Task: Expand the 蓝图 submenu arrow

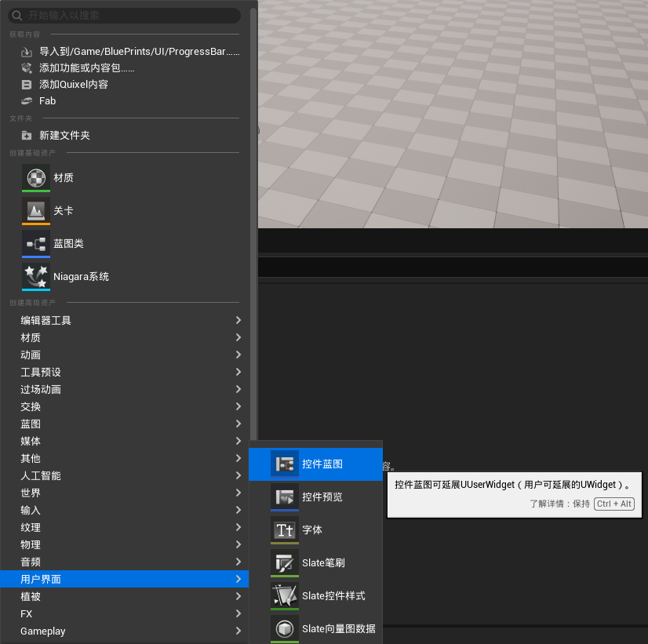Action: [238, 424]
